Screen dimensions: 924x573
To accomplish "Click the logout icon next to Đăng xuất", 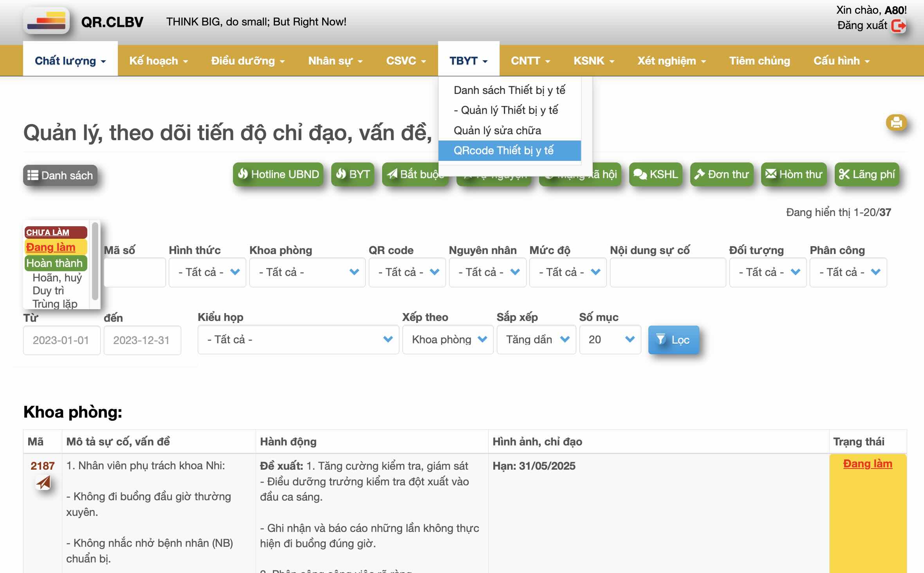I will [898, 26].
